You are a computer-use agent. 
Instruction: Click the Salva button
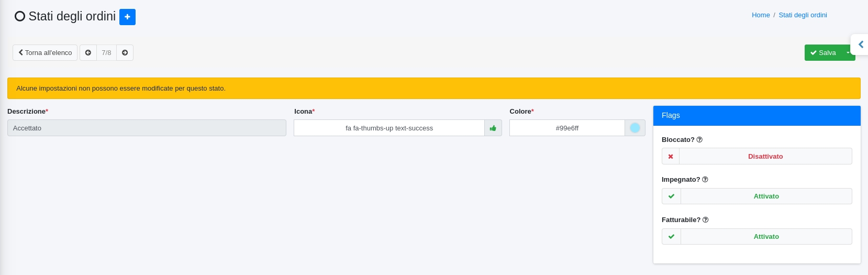point(823,52)
